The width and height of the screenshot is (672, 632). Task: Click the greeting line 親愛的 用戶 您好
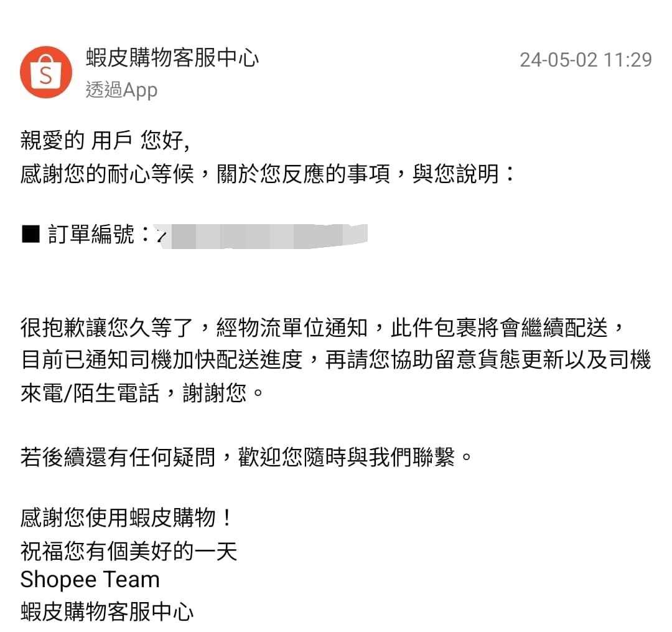click(x=105, y=141)
